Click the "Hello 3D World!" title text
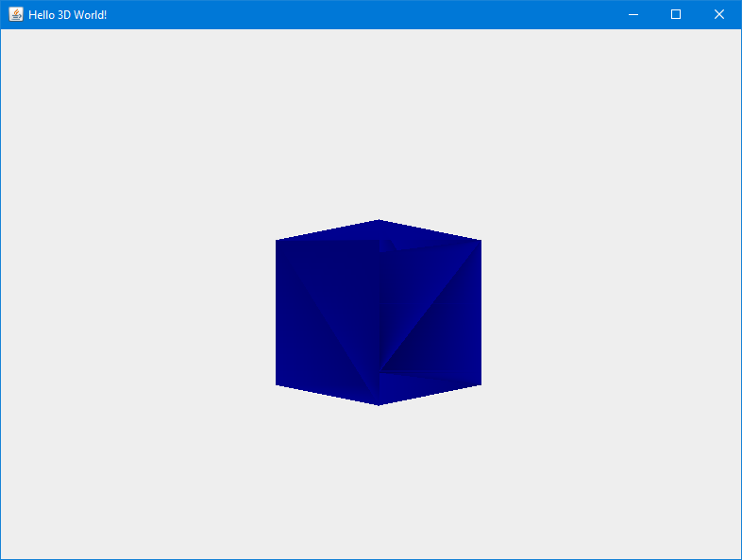The image size is (742, 560). coord(68,15)
